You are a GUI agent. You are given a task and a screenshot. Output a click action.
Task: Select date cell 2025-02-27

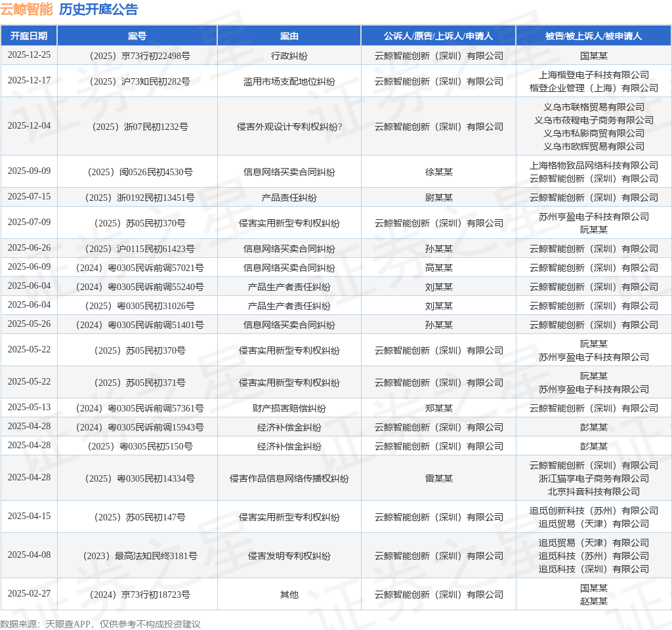(x=29, y=593)
